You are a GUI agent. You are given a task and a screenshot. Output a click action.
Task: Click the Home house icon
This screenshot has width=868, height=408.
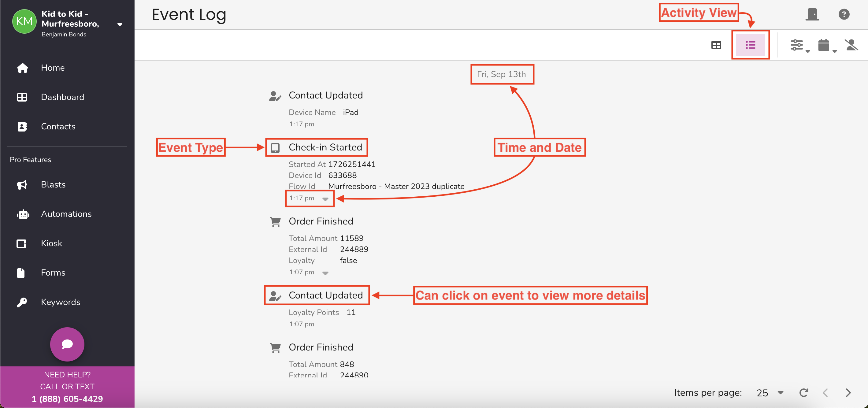point(22,68)
